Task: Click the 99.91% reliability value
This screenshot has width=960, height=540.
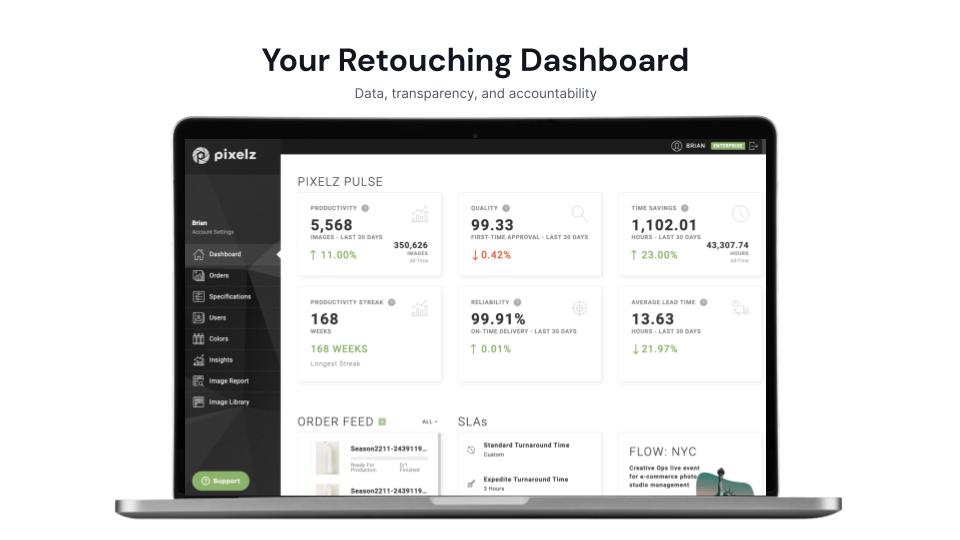Action: tap(498, 319)
